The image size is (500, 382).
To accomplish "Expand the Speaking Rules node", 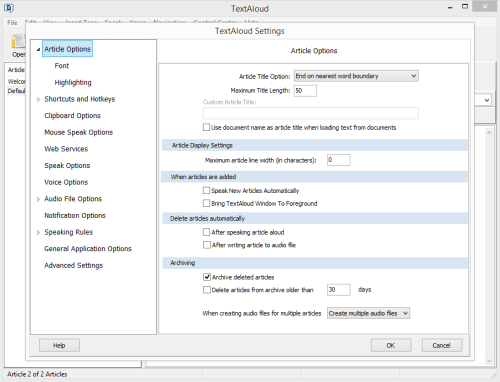I will (x=38, y=232).
